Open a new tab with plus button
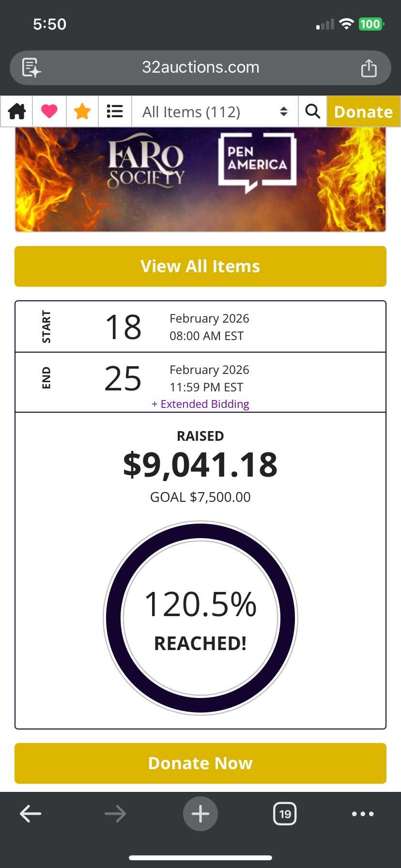Viewport: 401px width, 868px height. [x=200, y=814]
